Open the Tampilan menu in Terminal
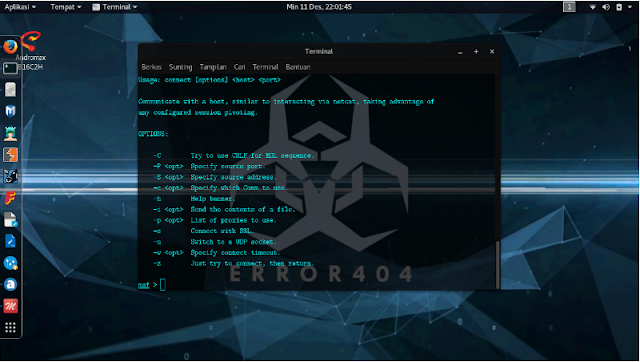Viewport: 640px width, 362px height. coord(213,67)
